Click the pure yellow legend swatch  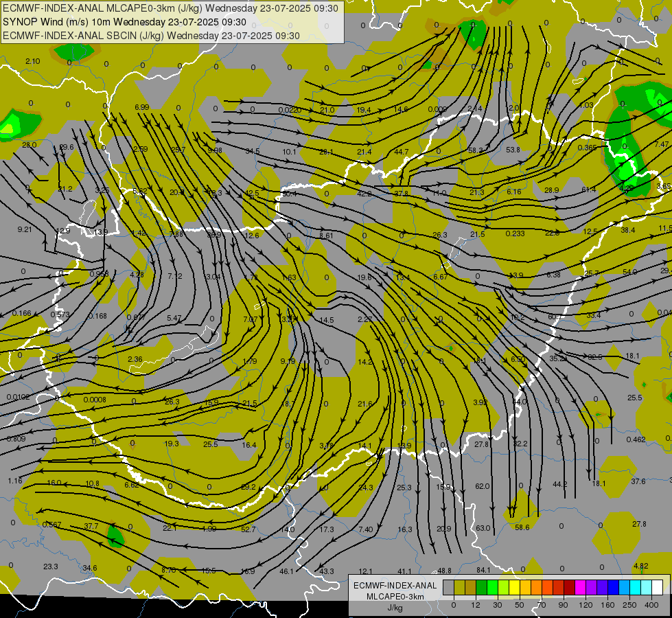click(x=514, y=588)
